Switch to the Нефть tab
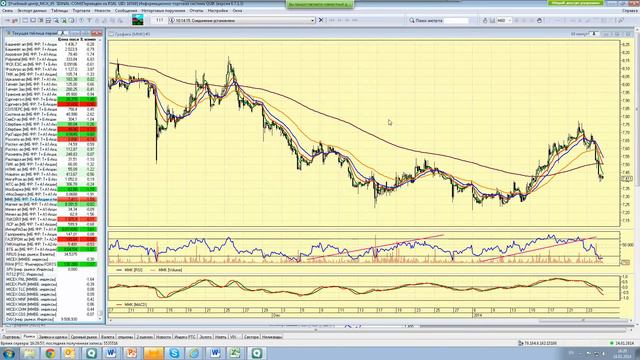640x360 pixels. click(220, 337)
